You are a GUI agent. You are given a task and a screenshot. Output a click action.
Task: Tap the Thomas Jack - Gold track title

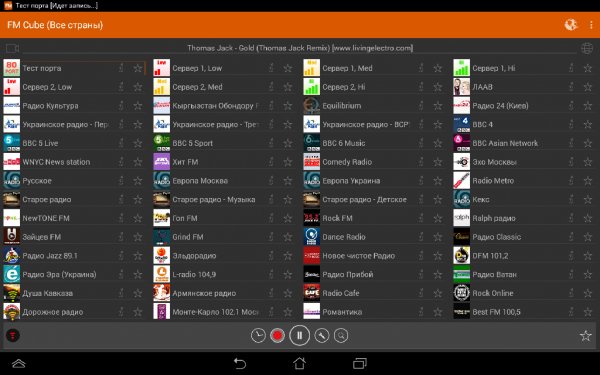point(300,48)
